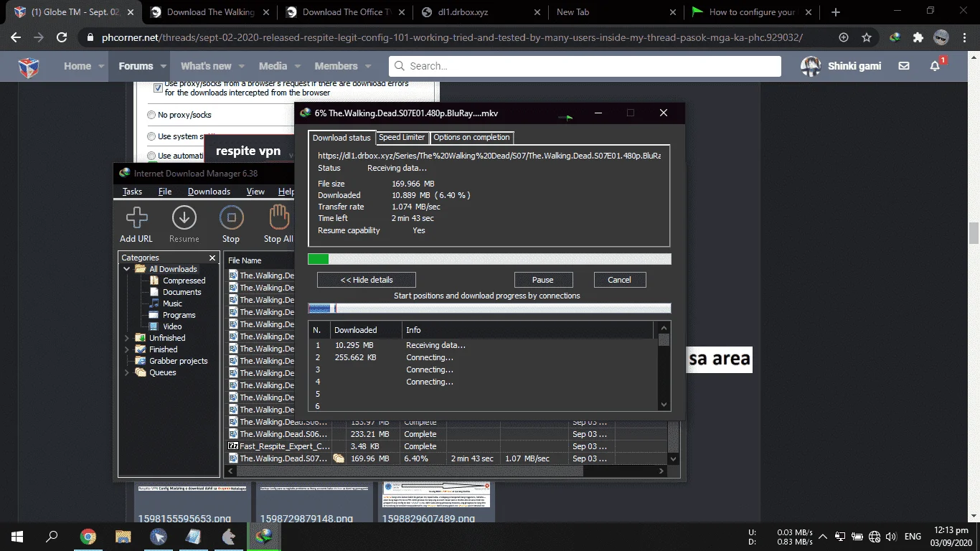980x551 pixels.
Task: Click the forum search field
Action: (585, 66)
